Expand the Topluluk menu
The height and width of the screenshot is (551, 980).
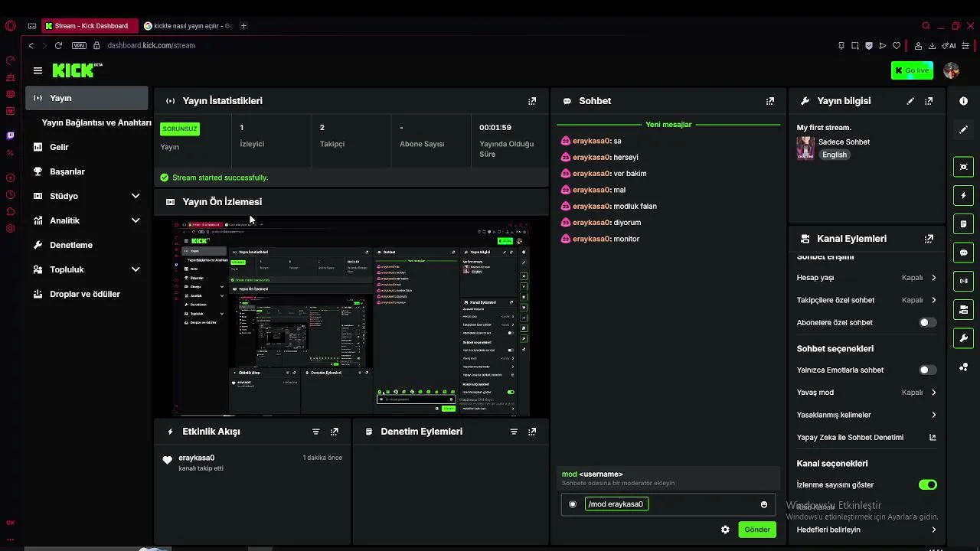pos(87,269)
